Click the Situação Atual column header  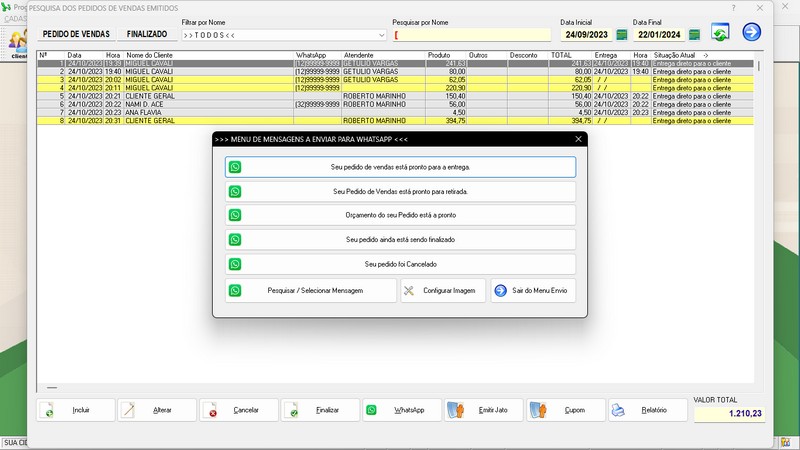click(x=703, y=55)
